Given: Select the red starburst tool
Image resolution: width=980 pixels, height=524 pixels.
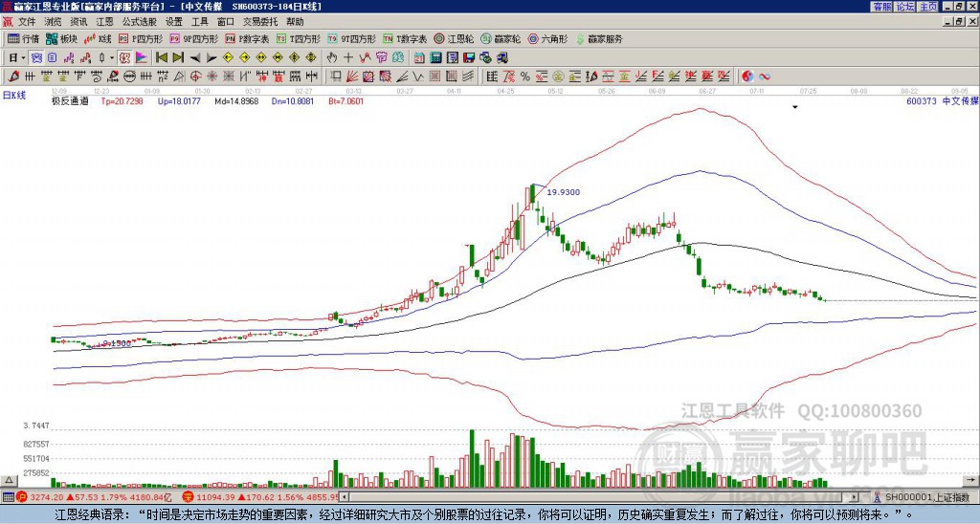Looking at the screenshot, I should click(212, 76).
